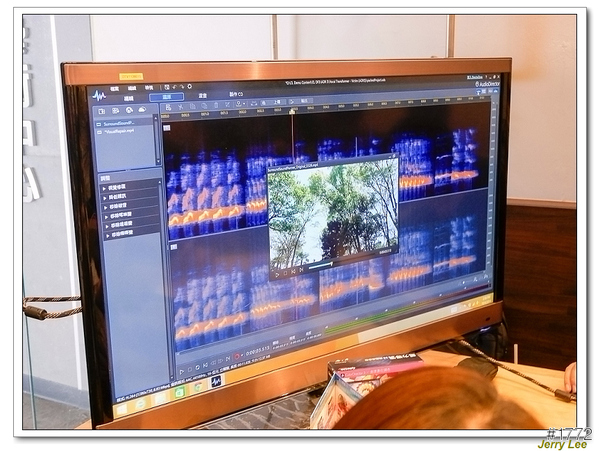Click the Windows Start button in the taskbar
The height and width of the screenshot is (451, 600).
[x=122, y=410]
